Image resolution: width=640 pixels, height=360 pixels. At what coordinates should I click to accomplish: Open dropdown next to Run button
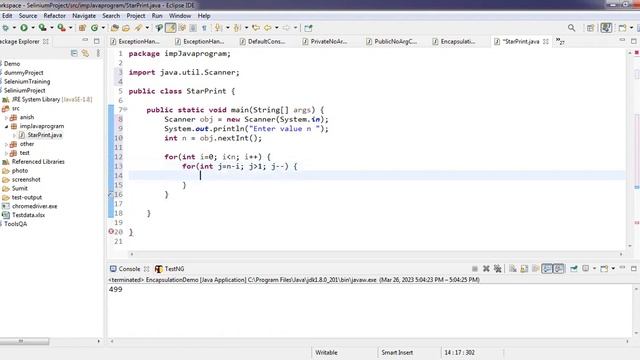coord(33,28)
